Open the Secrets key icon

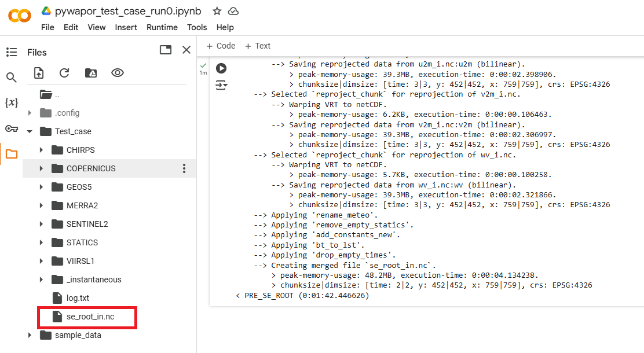pyautogui.click(x=12, y=128)
